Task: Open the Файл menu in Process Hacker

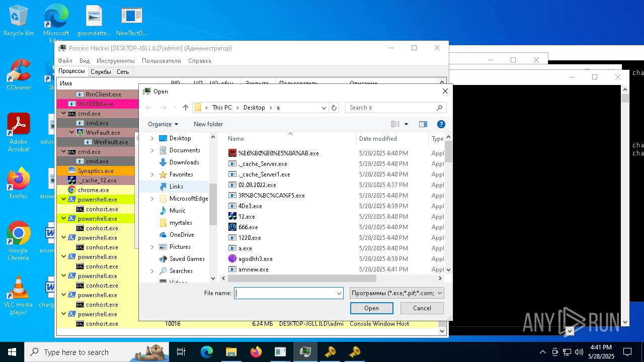Action: (65, 61)
